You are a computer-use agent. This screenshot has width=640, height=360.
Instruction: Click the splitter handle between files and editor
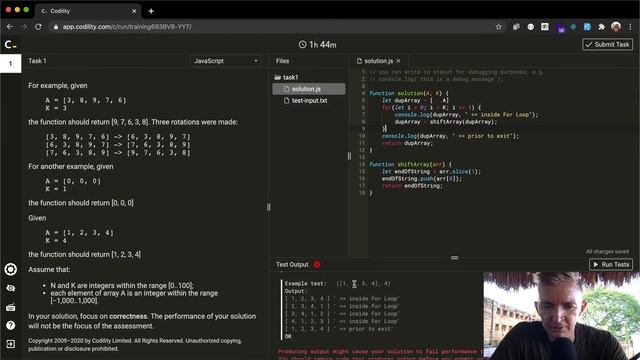tap(349, 156)
